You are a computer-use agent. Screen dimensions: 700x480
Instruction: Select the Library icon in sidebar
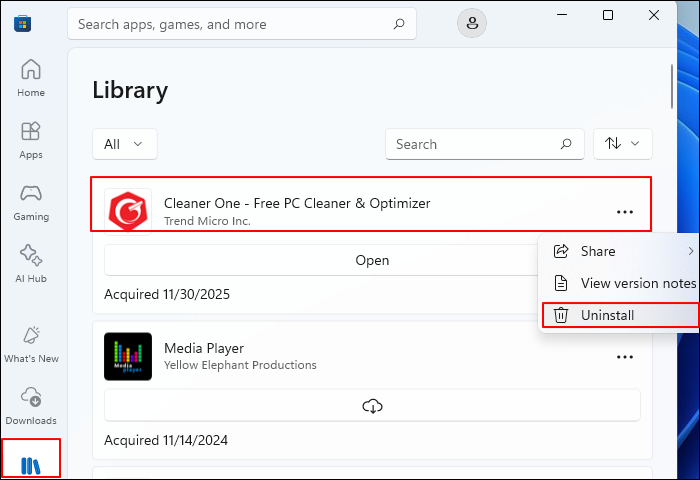[x=31, y=465]
